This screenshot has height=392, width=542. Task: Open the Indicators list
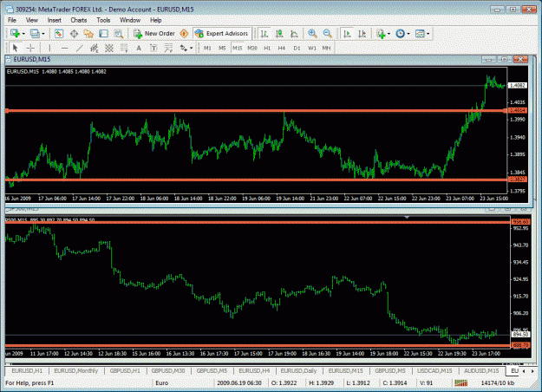(x=381, y=34)
